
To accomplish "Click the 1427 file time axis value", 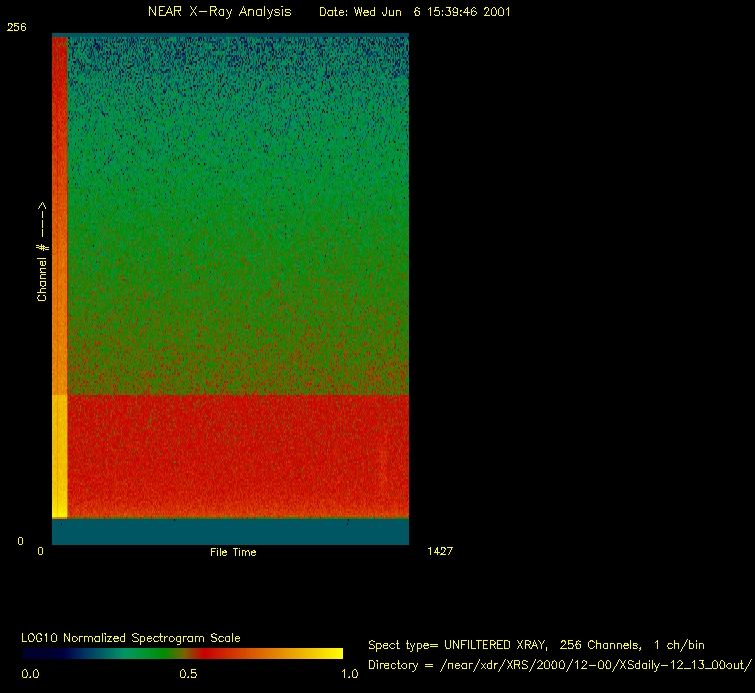I will (x=439, y=551).
